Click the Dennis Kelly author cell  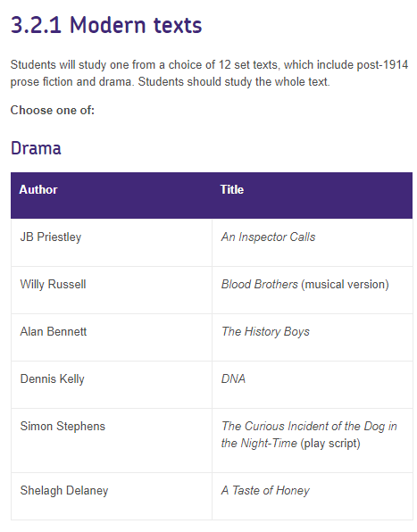[x=112, y=385]
